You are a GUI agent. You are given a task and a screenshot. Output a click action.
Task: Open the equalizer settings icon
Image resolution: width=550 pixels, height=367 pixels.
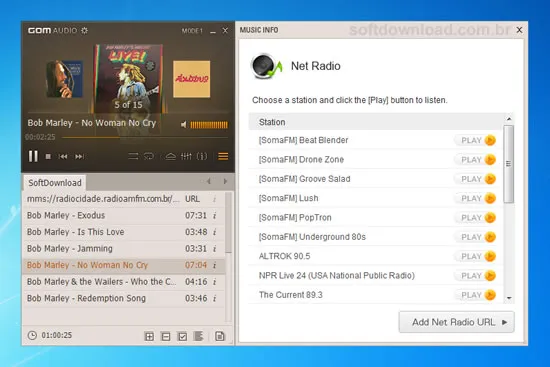pos(186,156)
